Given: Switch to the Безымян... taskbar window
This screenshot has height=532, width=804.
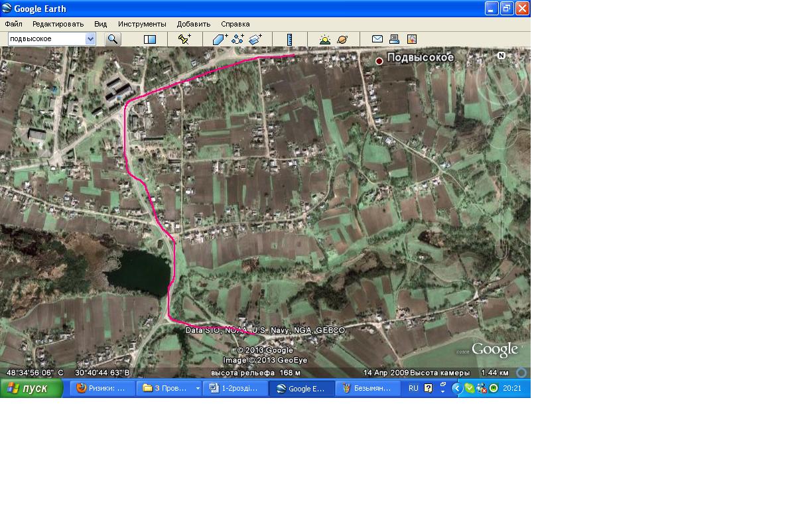Looking at the screenshot, I should [368, 388].
